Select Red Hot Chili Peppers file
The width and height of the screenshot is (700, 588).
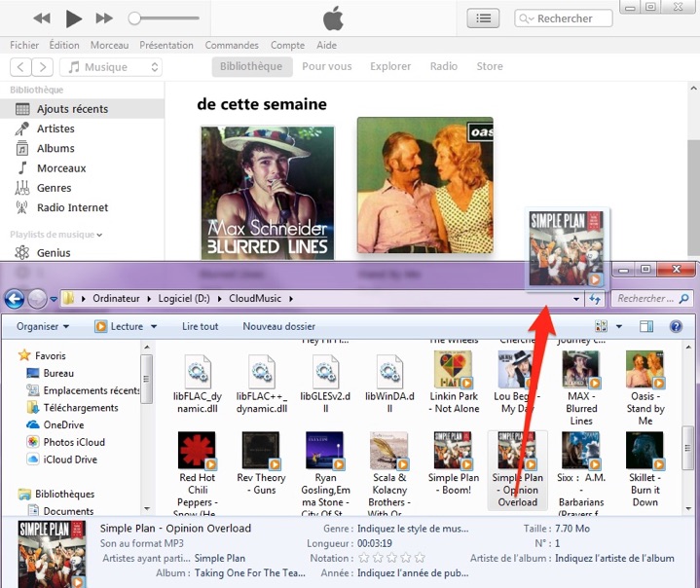tap(197, 473)
